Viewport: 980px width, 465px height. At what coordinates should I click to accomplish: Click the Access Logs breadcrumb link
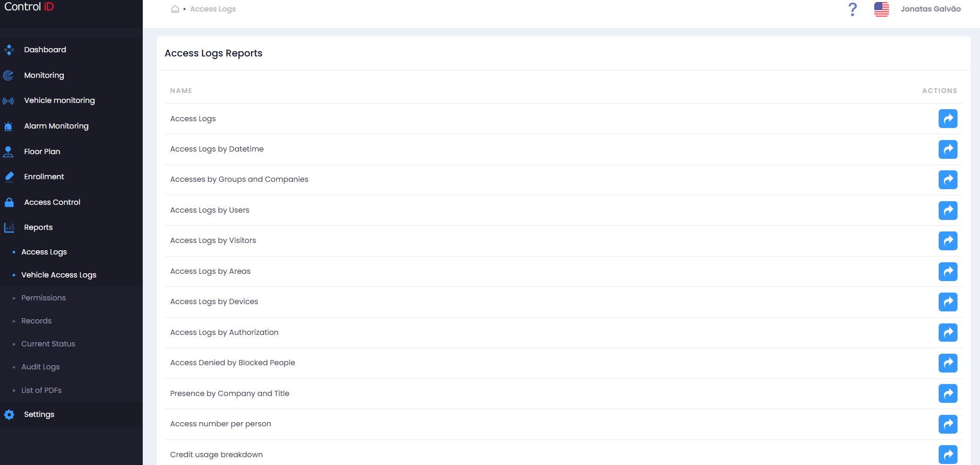coord(213,9)
